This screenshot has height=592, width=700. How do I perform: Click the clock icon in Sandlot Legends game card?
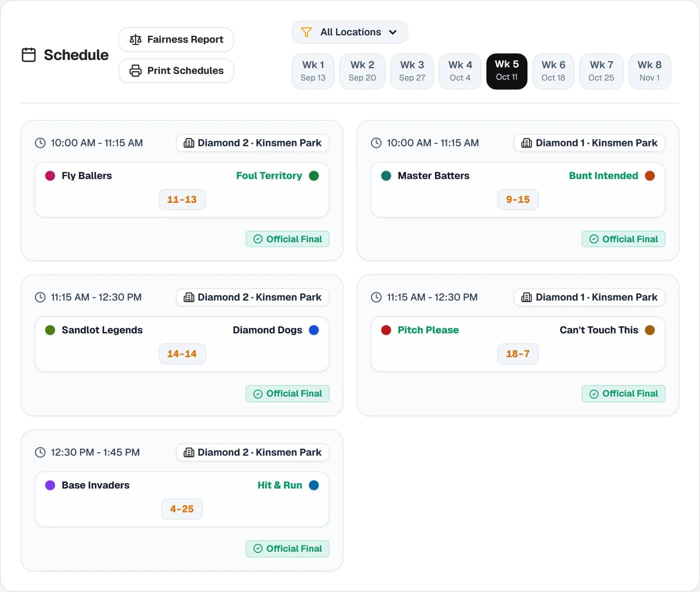[x=40, y=297]
